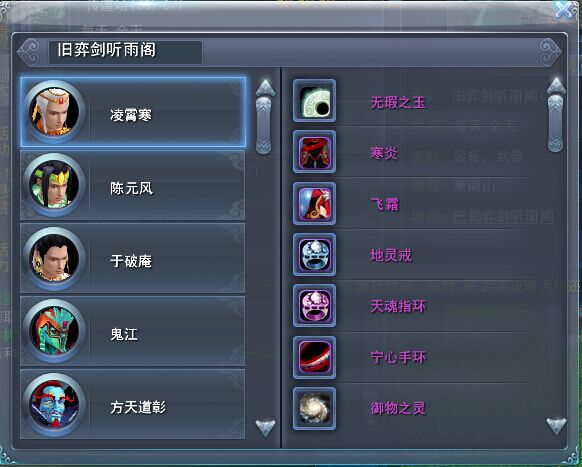Click loot list scroll up arrow
Image resolution: width=582 pixels, height=467 pixels.
556,86
